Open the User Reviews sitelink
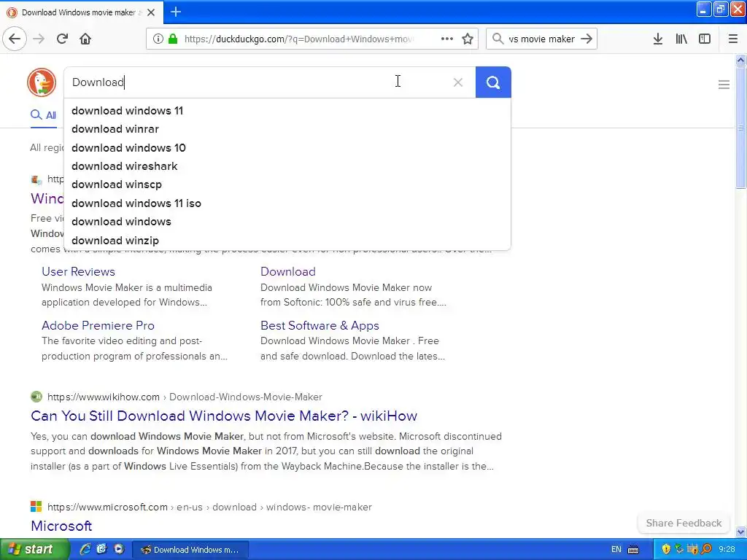This screenshot has width=747, height=560. [x=78, y=271]
